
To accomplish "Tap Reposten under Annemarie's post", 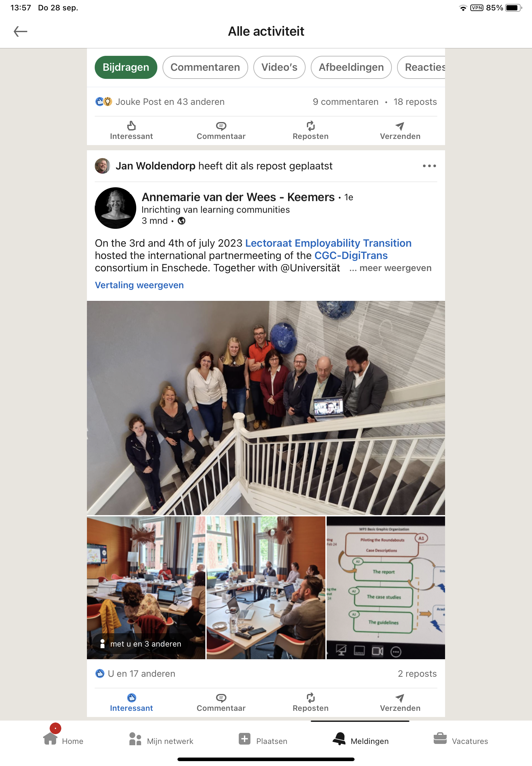I will pyautogui.click(x=310, y=702).
